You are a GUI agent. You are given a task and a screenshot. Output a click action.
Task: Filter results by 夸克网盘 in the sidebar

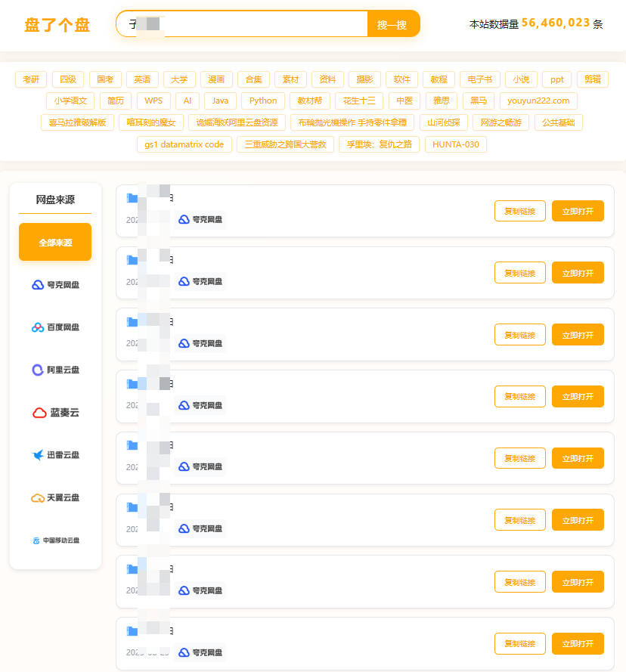(54, 285)
